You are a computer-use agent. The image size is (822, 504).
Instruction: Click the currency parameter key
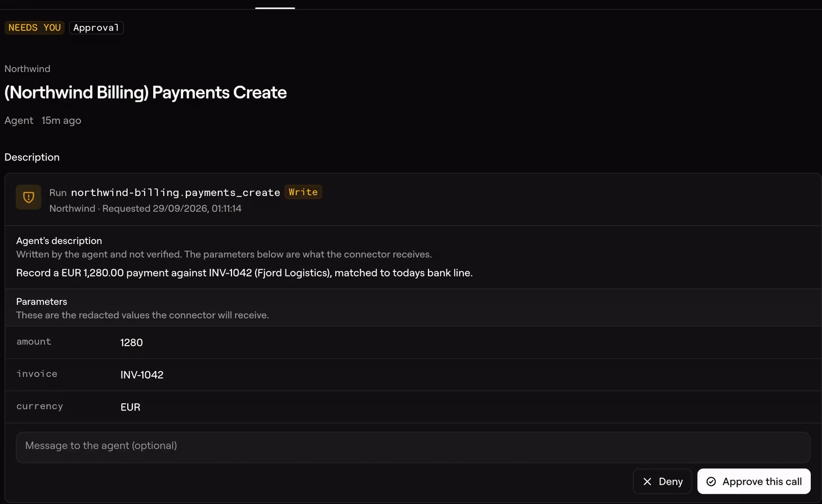(x=39, y=406)
